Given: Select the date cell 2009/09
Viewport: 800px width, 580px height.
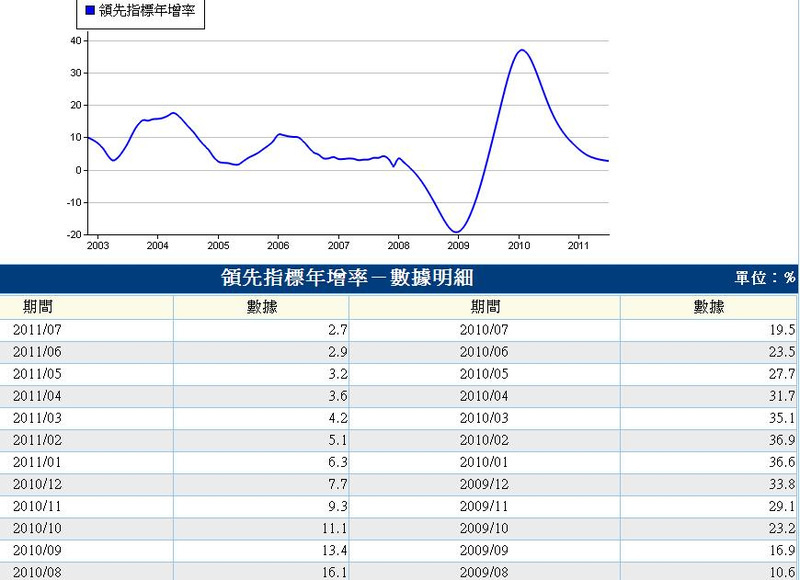Looking at the screenshot, I should (484, 550).
